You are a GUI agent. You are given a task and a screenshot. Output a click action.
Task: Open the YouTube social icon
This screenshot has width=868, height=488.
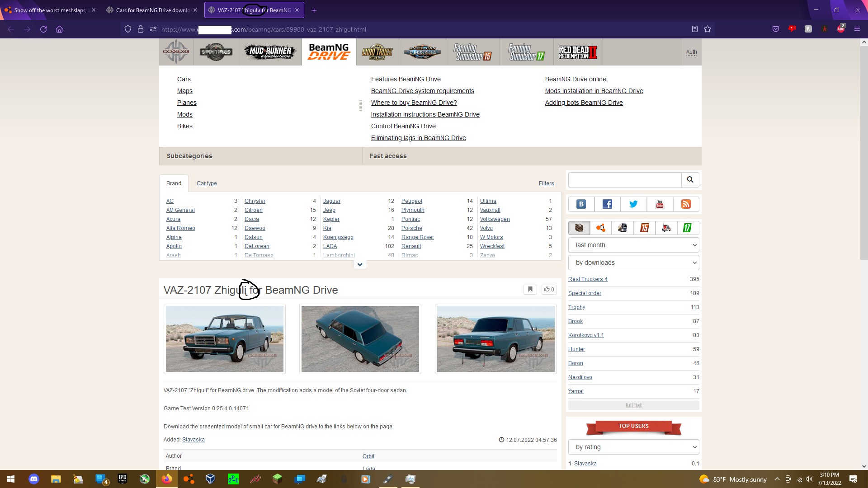pos(660,204)
